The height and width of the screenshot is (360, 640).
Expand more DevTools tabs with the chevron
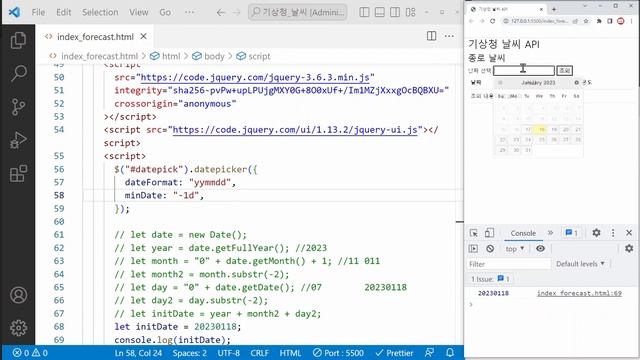pyautogui.click(x=550, y=233)
